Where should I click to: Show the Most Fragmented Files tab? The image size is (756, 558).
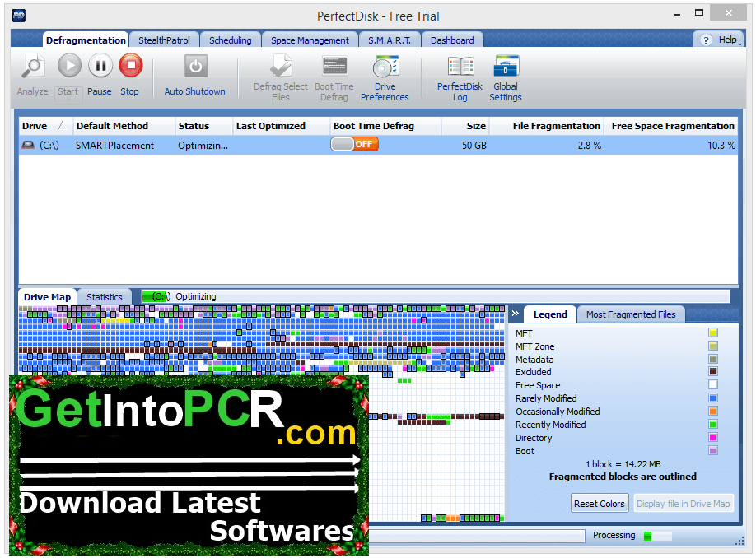pos(631,314)
